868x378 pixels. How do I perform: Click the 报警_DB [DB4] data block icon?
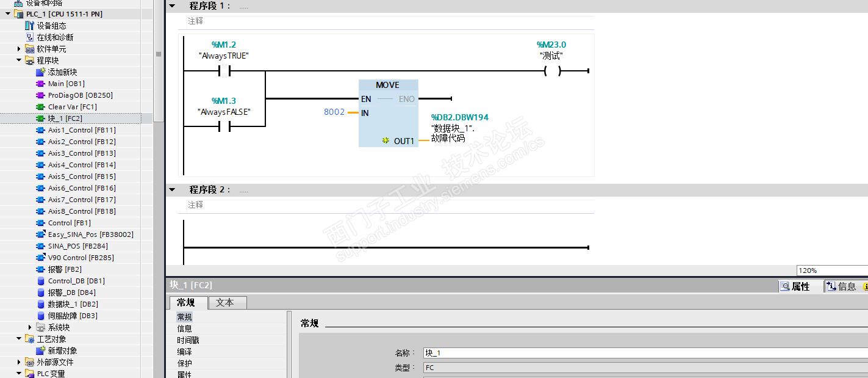(41, 293)
